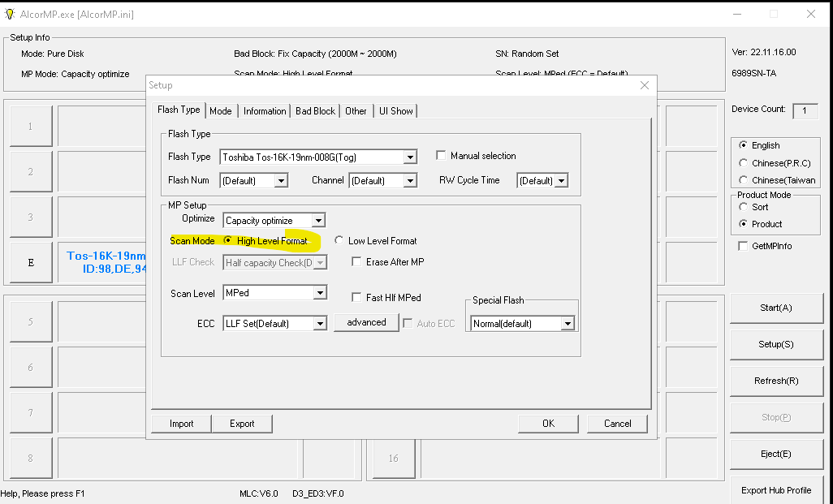
Task: Click Export Hub Profile
Action: pos(775,490)
